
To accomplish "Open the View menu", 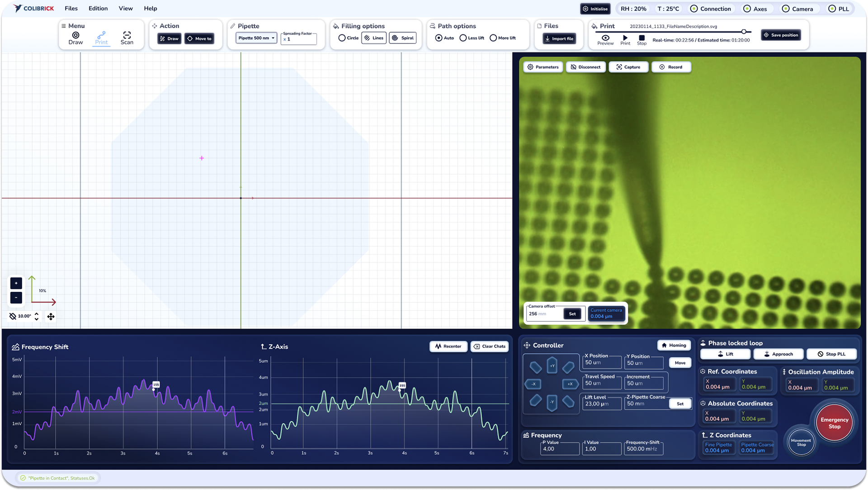I will coord(126,9).
